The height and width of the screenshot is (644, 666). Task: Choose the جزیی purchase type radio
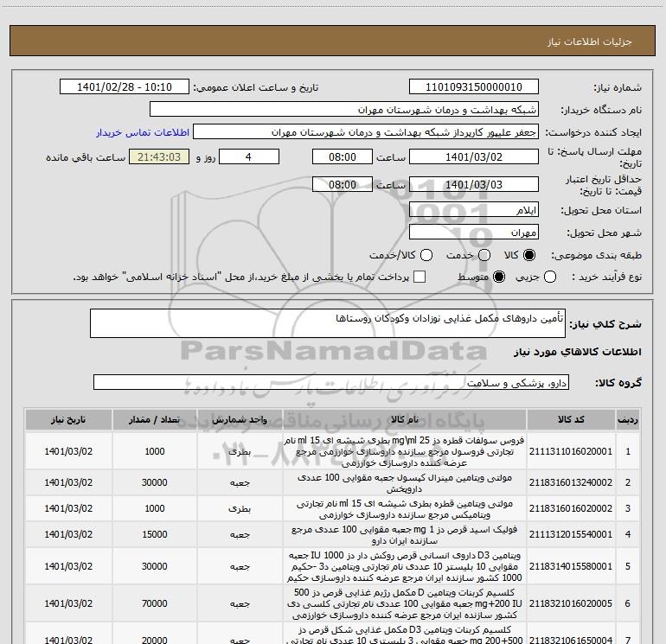tap(550, 277)
